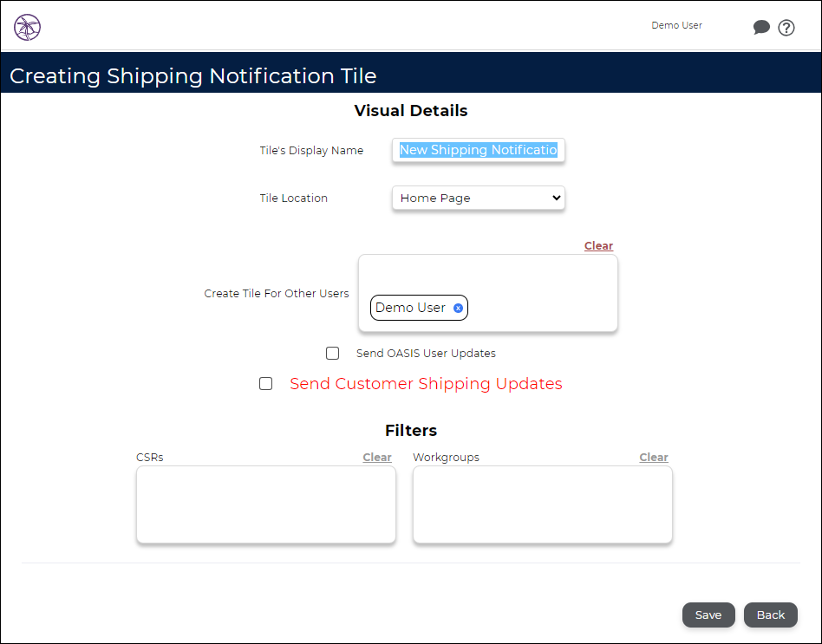Image resolution: width=822 pixels, height=644 pixels.
Task: Check Send Customer Shipping Updates
Action: (265, 383)
